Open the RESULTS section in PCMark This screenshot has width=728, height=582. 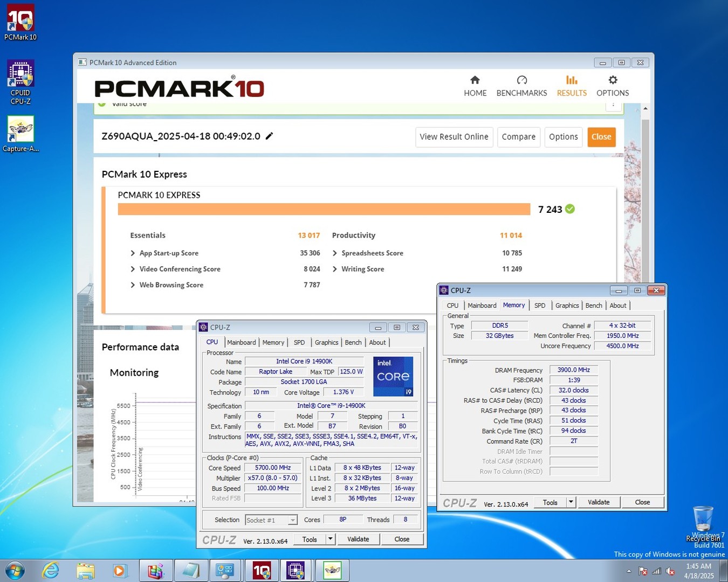572,86
